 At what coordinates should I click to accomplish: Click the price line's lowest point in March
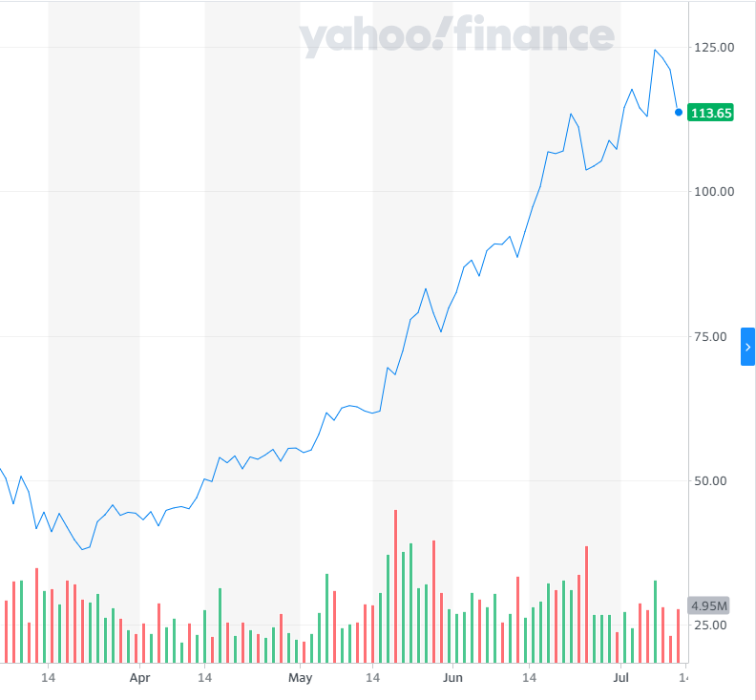pyautogui.click(x=82, y=549)
